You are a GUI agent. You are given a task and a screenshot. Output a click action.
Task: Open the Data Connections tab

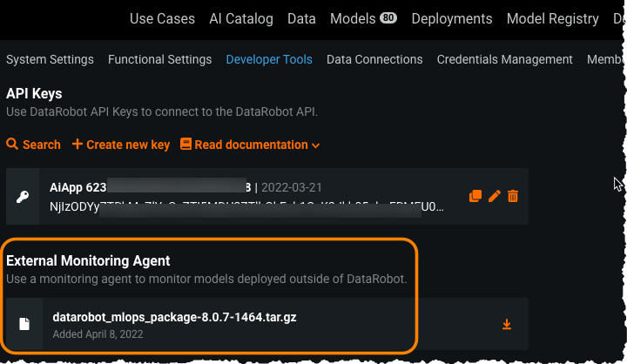pos(374,59)
